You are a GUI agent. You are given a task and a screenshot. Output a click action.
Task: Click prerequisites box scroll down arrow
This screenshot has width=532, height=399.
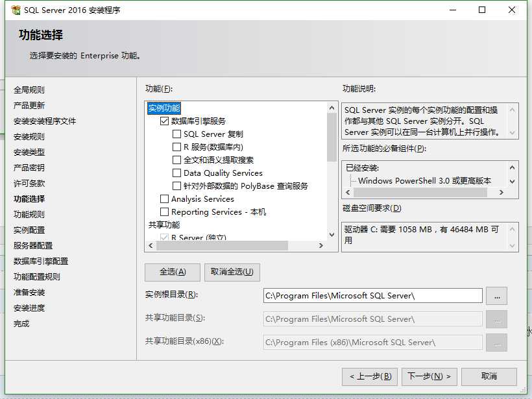[513, 182]
